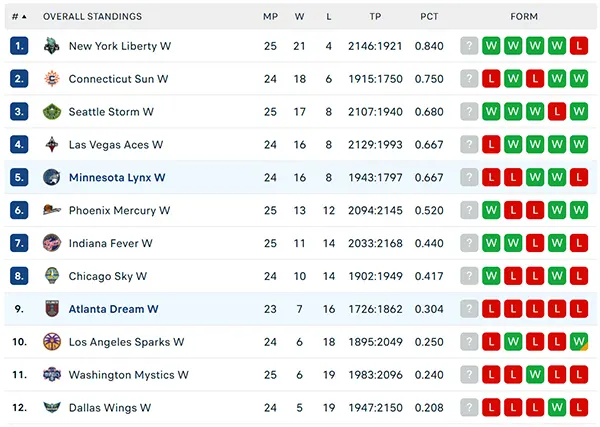Click the Los Angeles Sparks team logo
This screenshot has width=600, height=427.
52,342
